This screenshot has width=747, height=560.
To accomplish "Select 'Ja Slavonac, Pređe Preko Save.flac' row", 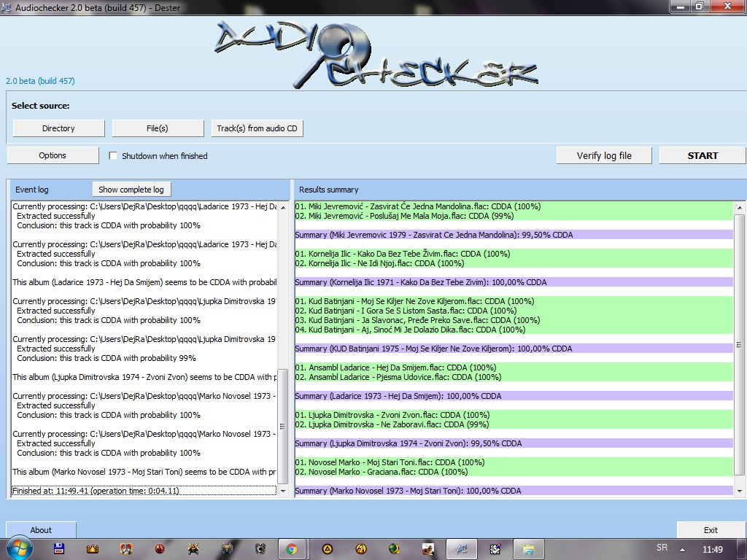I will pos(514,320).
